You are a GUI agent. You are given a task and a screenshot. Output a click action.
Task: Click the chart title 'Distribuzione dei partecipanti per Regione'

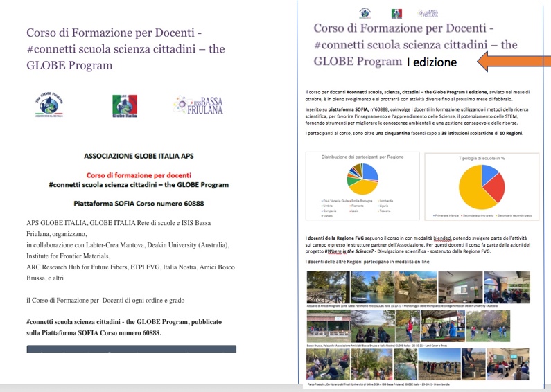pyautogui.click(x=362, y=157)
